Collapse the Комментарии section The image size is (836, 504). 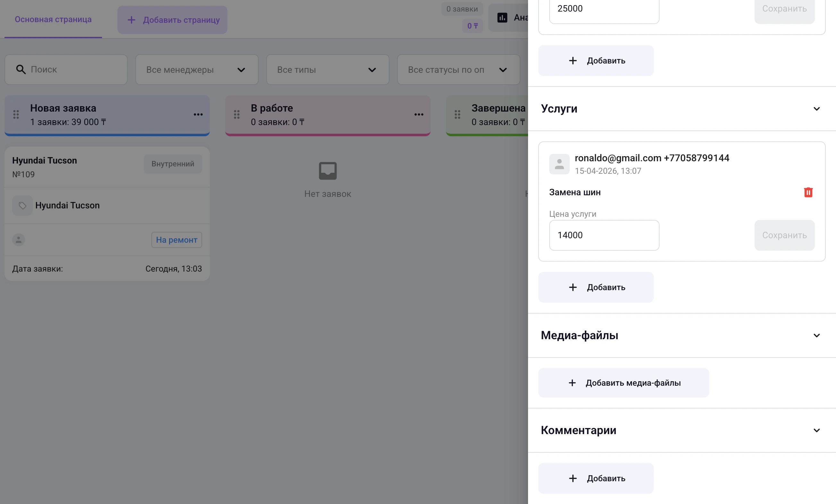click(x=816, y=430)
